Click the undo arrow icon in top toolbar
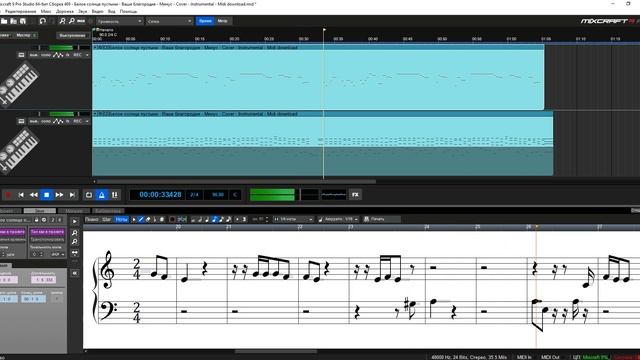Image resolution: width=640 pixels, height=360 pixels. pyautogui.click(x=43, y=21)
